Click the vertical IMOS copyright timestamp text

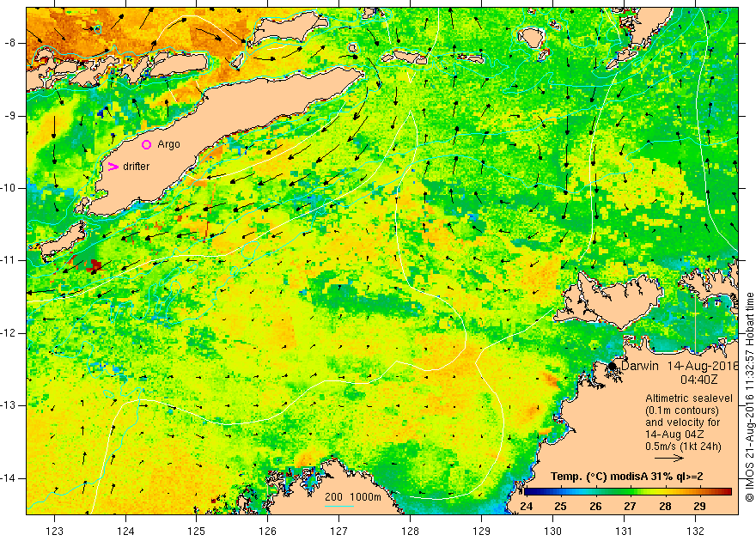[750, 398]
